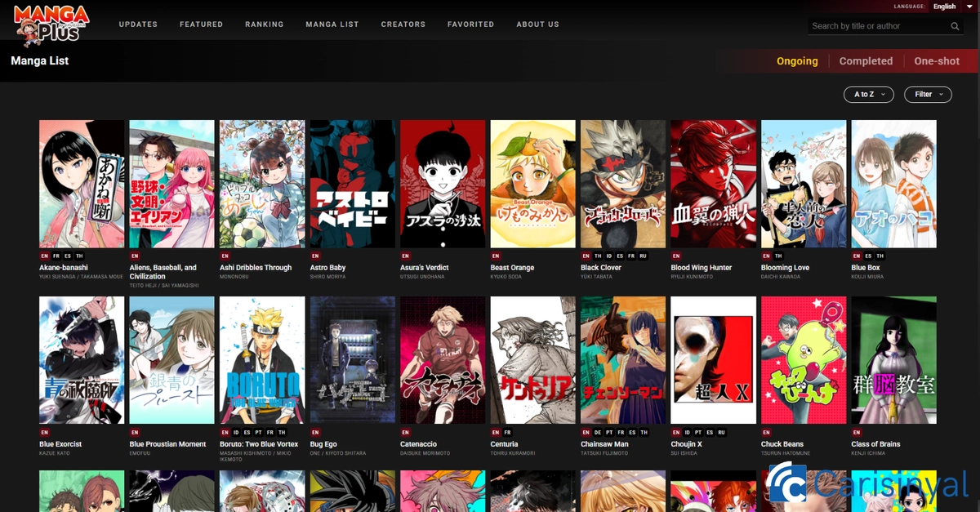Click the Catenaccio title text

[x=419, y=444]
